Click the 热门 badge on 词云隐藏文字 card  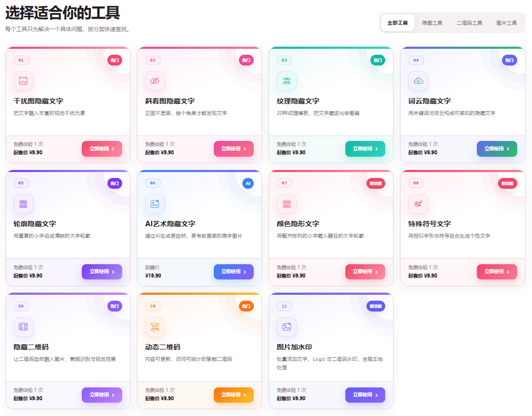click(509, 60)
